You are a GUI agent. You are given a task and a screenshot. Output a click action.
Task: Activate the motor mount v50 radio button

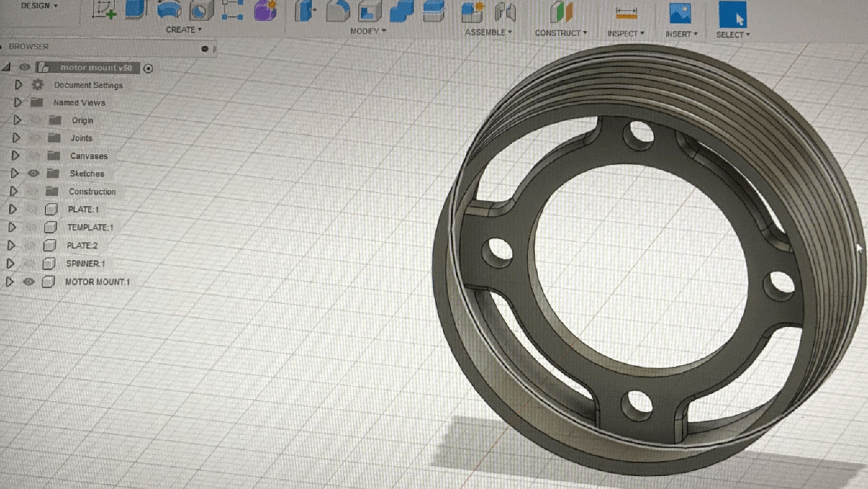[x=148, y=68]
